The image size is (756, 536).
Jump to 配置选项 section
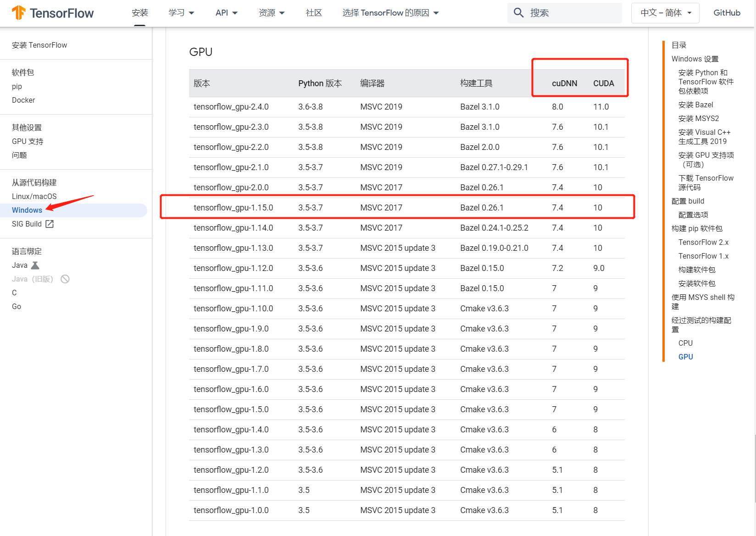[x=693, y=215]
